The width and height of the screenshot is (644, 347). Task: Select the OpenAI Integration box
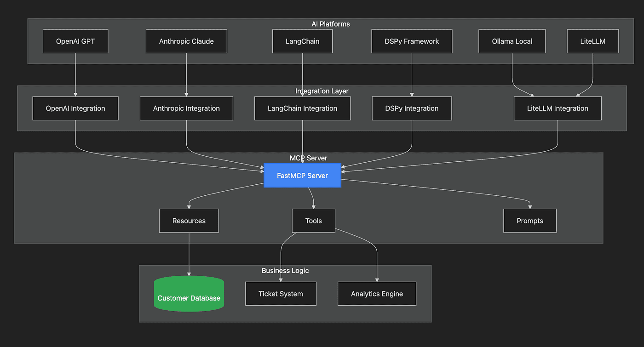click(x=75, y=108)
